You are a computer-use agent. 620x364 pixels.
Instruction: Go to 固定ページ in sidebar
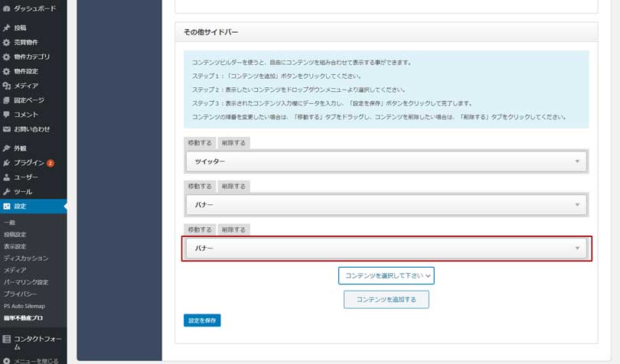click(28, 100)
